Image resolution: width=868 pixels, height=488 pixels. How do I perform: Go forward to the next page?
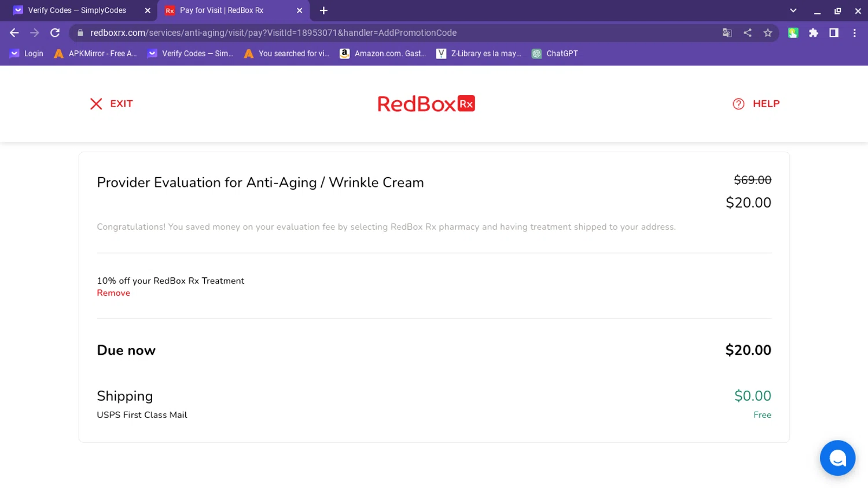tap(35, 33)
